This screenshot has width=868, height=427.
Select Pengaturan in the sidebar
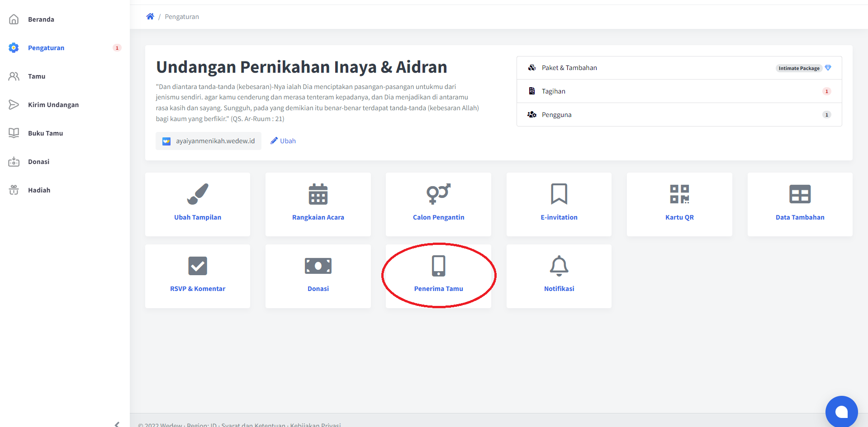[x=46, y=47]
